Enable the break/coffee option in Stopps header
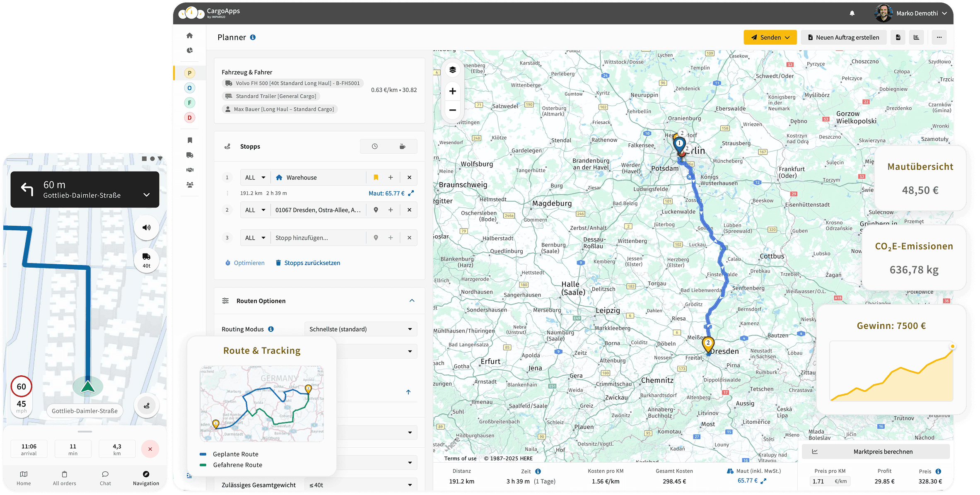 [x=402, y=146]
